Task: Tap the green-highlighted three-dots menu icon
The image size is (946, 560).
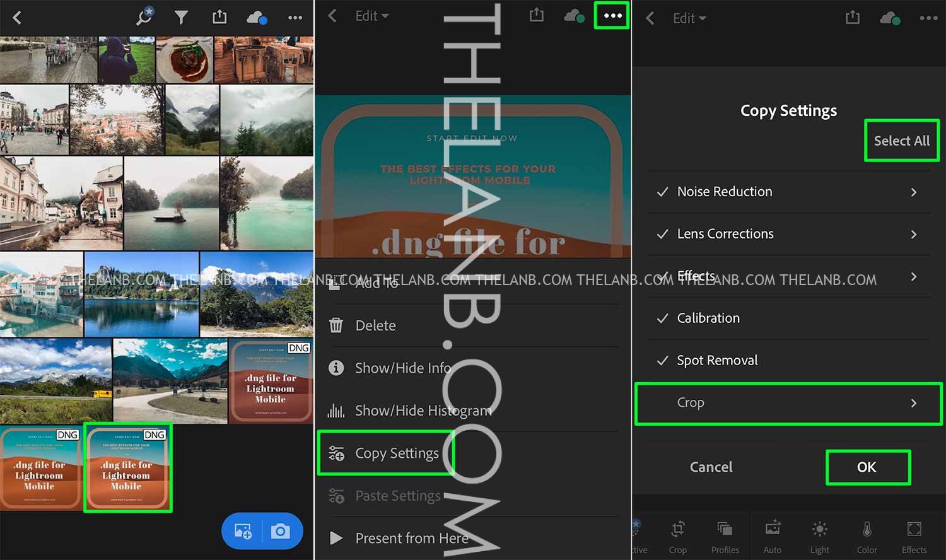Action: pos(612,16)
